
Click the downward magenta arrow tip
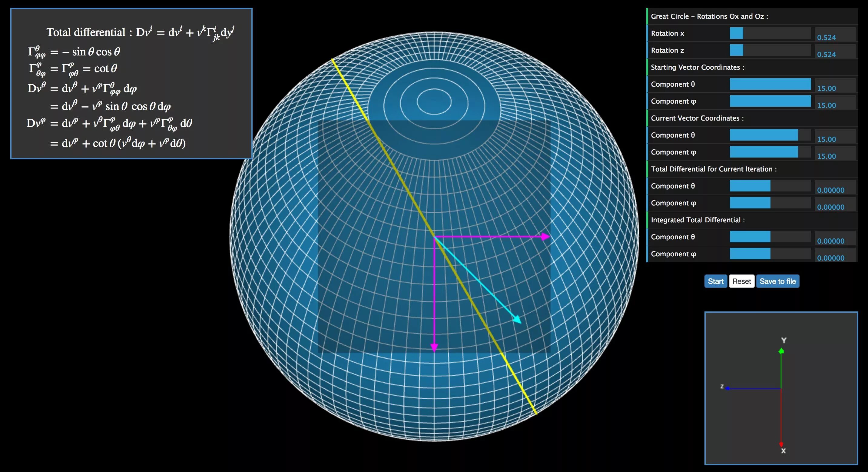point(434,348)
